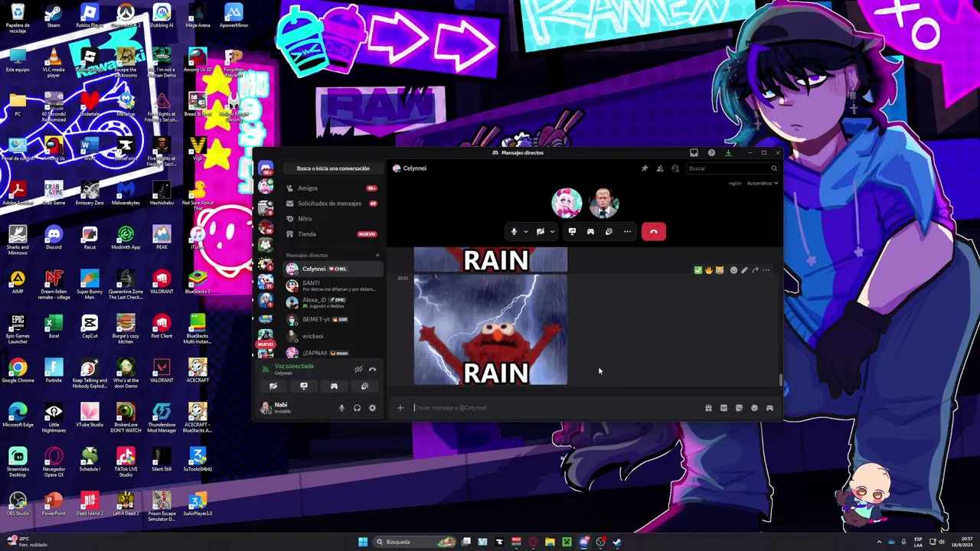980x551 pixels.
Task: Go to the Nitro page
Action: 332,219
